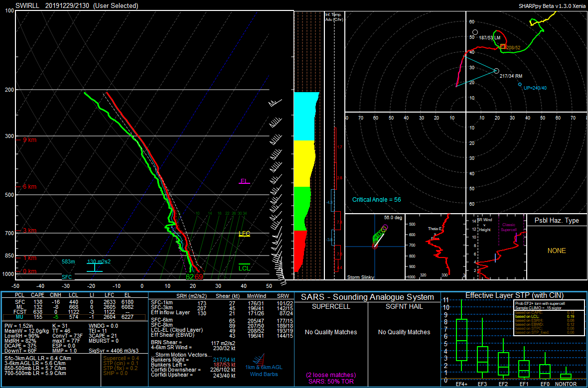Click the 583m inflow layer height label
Viewport: 588px width, 388px height.
[68, 261]
